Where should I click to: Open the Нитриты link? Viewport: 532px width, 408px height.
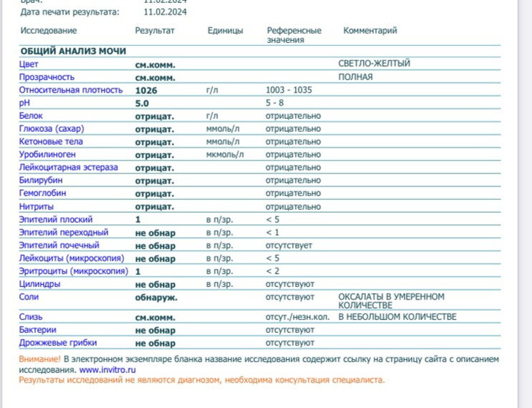(x=36, y=206)
